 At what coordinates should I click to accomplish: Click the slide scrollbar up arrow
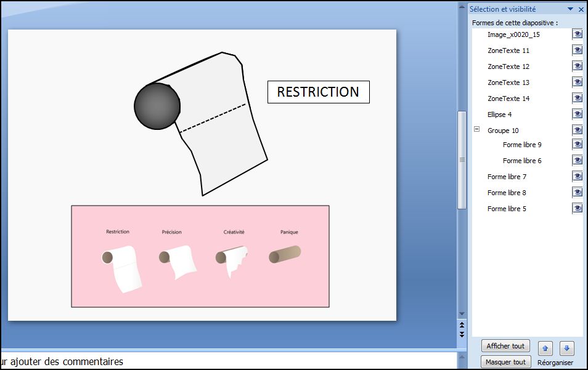click(462, 6)
